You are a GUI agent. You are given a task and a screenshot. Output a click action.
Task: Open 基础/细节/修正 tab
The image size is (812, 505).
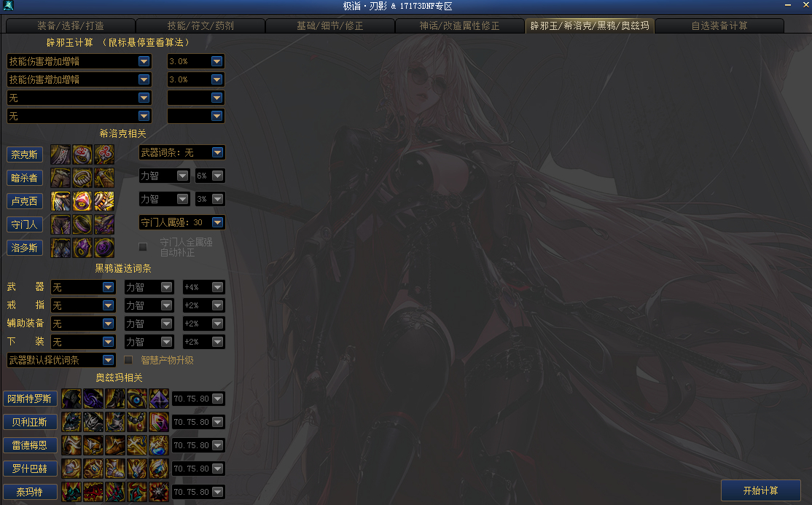[x=330, y=26]
